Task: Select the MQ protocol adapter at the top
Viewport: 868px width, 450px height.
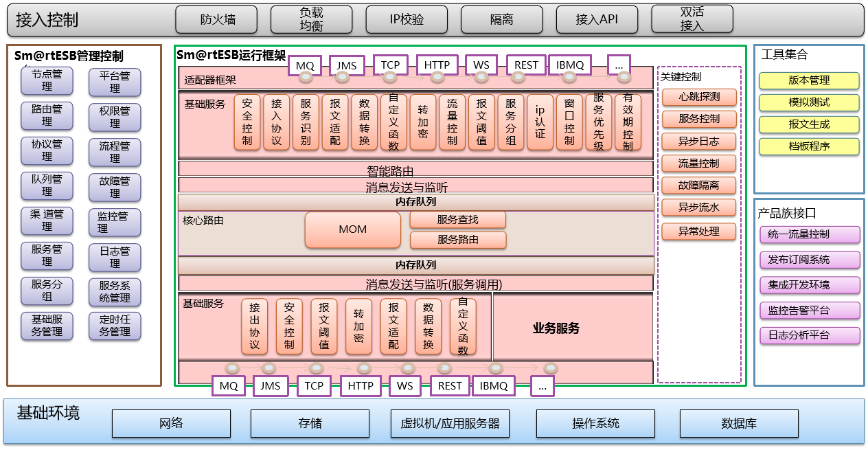Action: point(305,65)
